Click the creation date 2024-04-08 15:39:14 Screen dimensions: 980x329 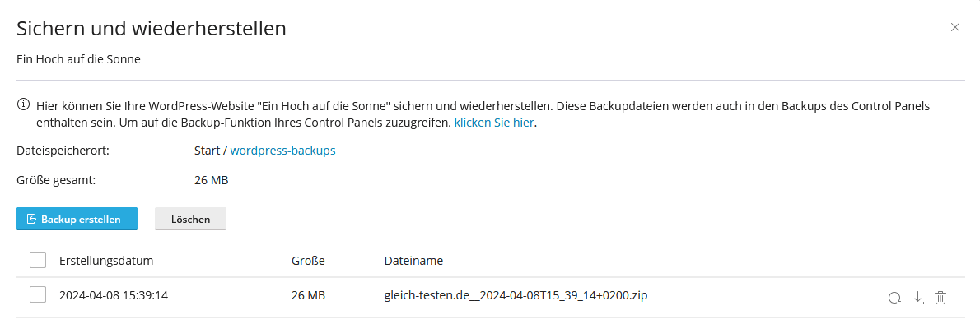114,294
